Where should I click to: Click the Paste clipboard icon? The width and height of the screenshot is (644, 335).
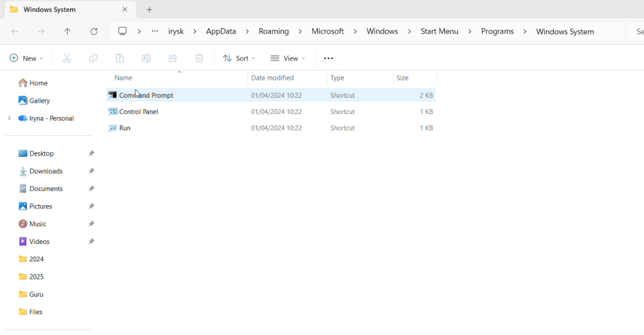119,58
